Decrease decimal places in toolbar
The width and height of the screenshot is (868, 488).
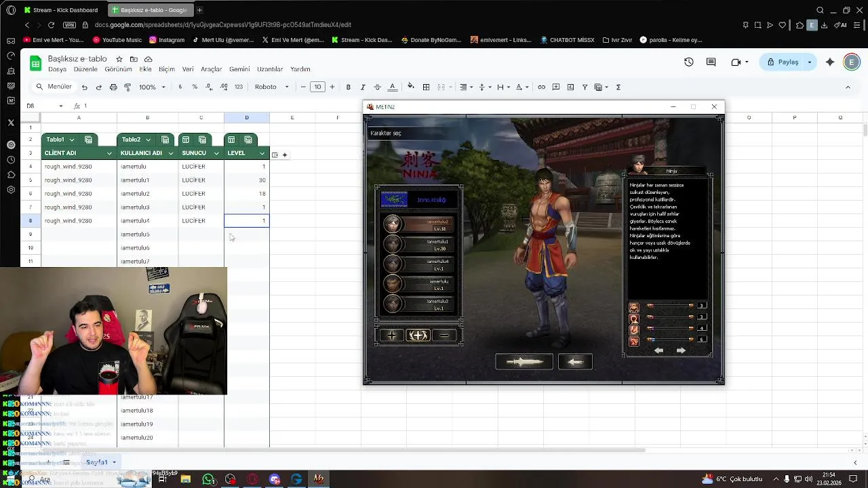click(210, 87)
